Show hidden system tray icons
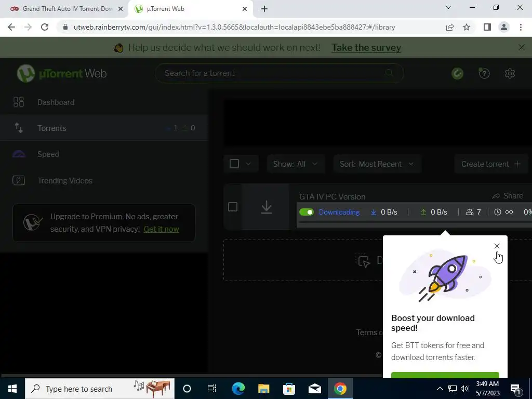The image size is (532, 399). [x=440, y=389]
